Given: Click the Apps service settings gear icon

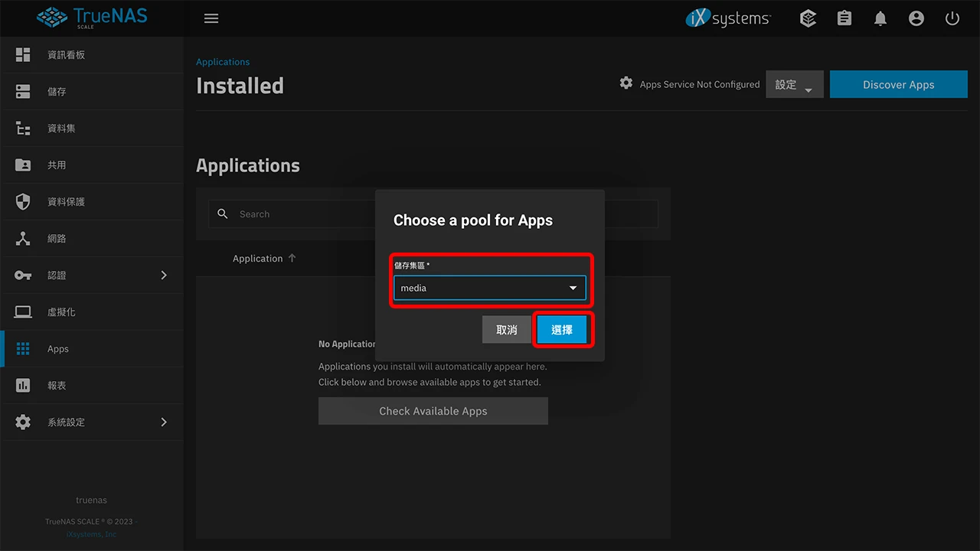Looking at the screenshot, I should coord(626,84).
